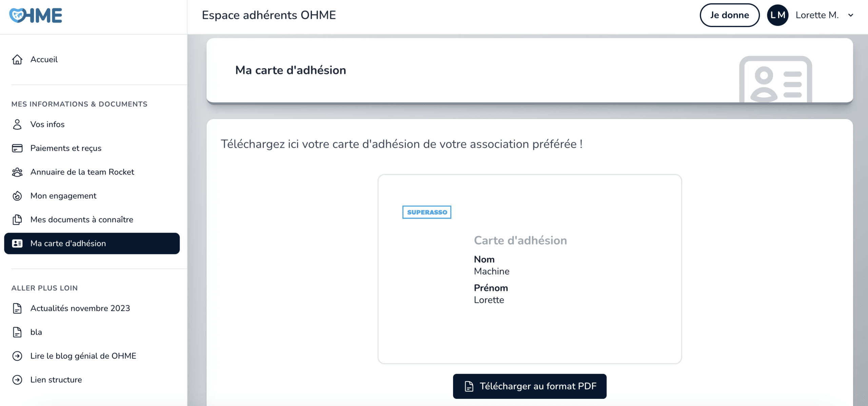Click the Accueil home icon
This screenshot has width=868, height=406.
point(17,60)
